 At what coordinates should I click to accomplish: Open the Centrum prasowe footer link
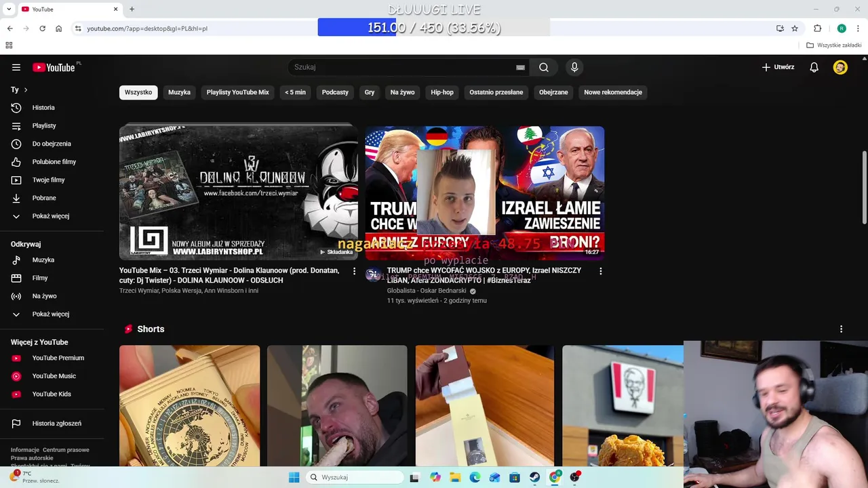(66, 450)
